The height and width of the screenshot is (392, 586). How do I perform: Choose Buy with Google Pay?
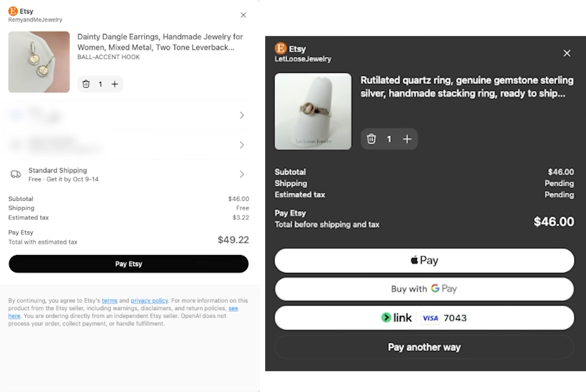[x=424, y=289]
